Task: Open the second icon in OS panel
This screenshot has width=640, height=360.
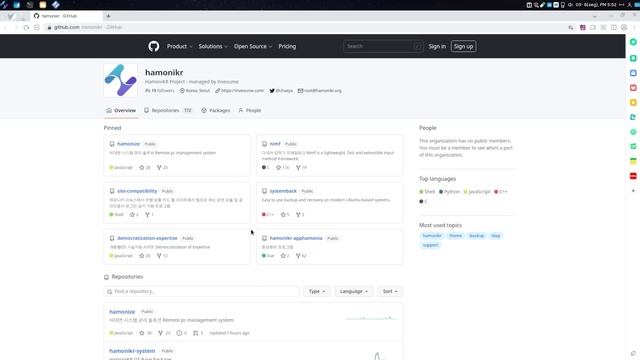Action: [x=17, y=5]
